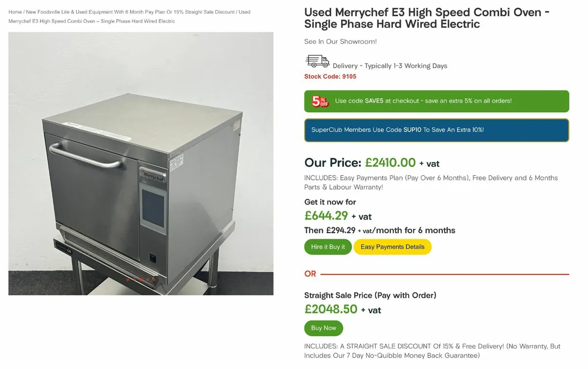Open the Easy Payments Details popup

392,247
